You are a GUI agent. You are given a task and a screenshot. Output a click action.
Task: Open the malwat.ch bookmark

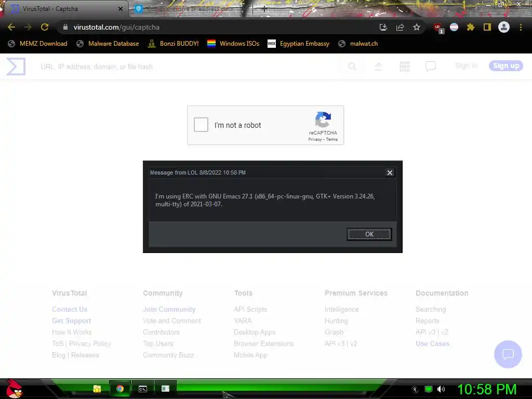coord(358,44)
